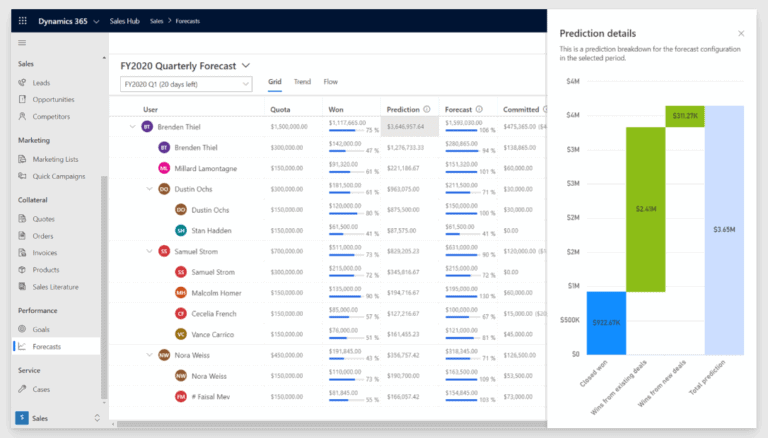Collapse the Dustin Ochs group
Image resolution: width=768 pixels, height=438 pixels.
point(149,189)
